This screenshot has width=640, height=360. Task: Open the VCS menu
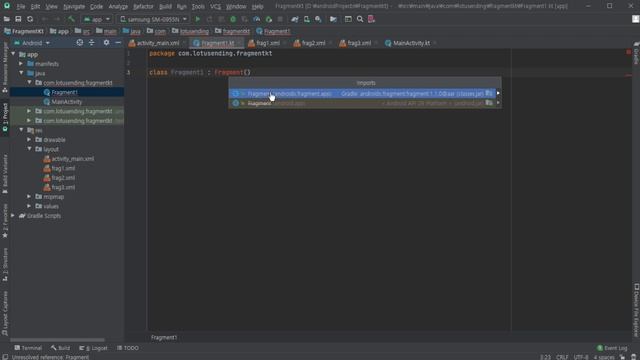(x=215, y=7)
